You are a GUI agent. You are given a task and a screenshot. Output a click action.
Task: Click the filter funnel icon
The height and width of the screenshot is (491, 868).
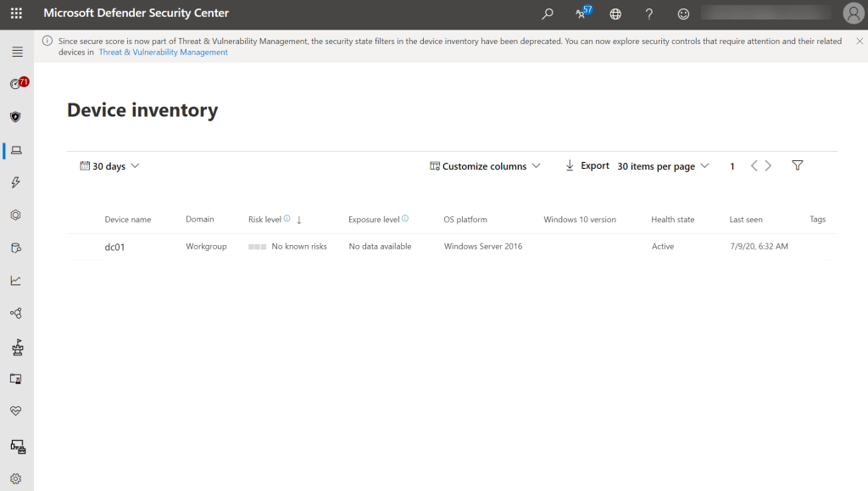797,165
